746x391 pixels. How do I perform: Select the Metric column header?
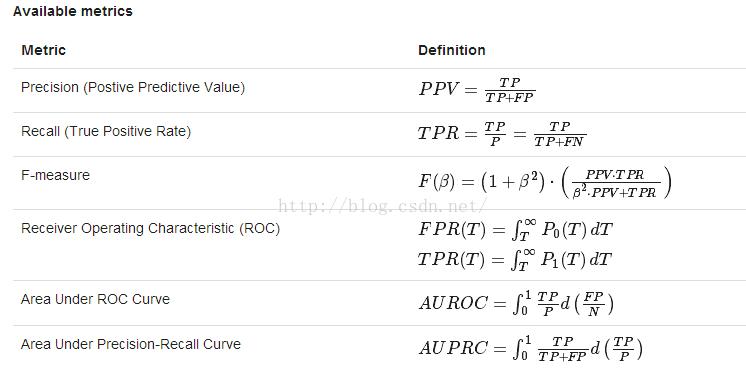click(43, 50)
